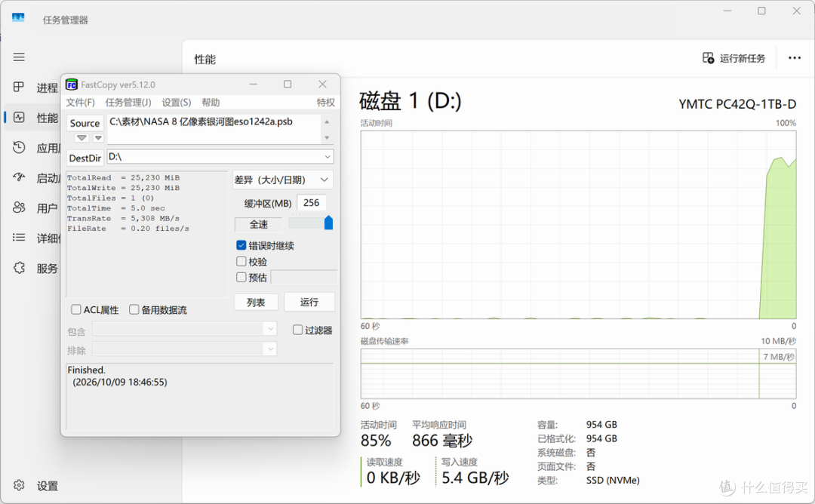
Task: Open the Details list icon in sidebar
Action: (19, 238)
